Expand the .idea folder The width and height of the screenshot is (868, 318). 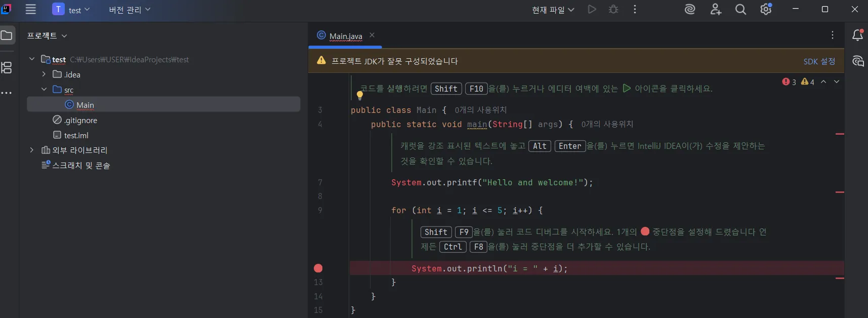44,74
